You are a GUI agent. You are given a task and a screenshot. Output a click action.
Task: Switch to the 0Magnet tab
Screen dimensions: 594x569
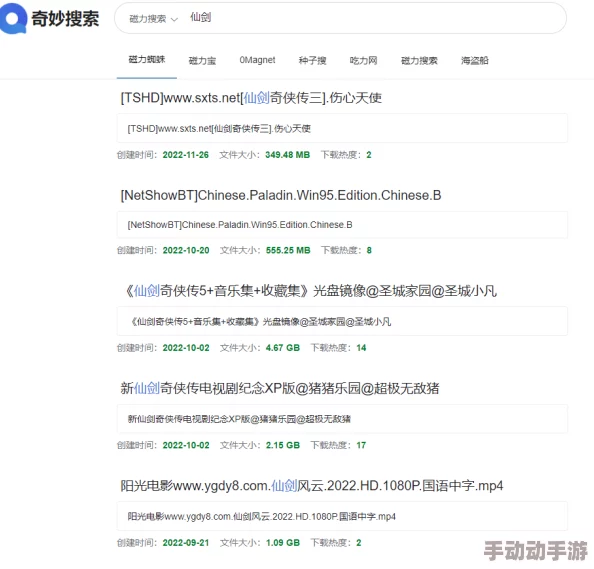257,60
